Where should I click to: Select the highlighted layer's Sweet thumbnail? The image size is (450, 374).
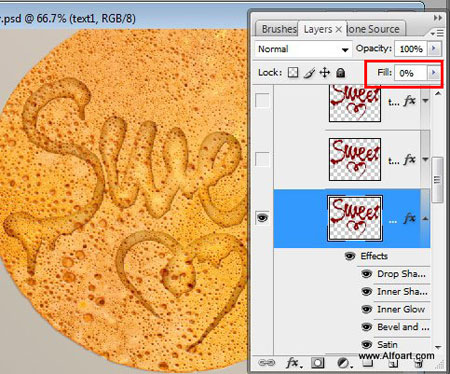tap(355, 219)
